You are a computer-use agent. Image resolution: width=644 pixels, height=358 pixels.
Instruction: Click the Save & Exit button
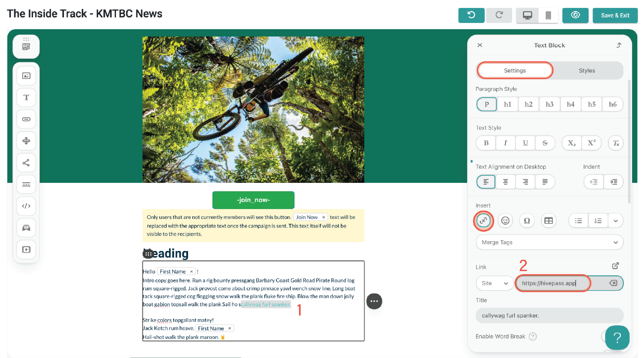pyautogui.click(x=615, y=15)
